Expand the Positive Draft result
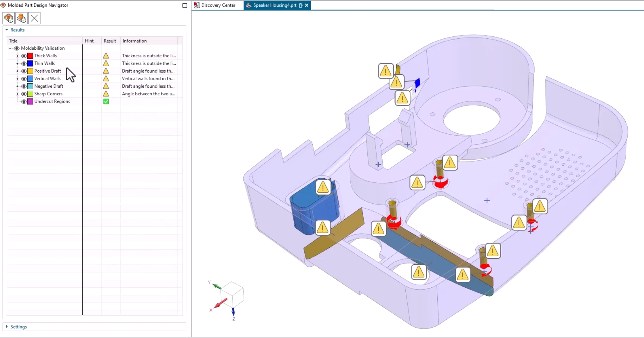Image resolution: width=644 pixels, height=338 pixels. 17,71
